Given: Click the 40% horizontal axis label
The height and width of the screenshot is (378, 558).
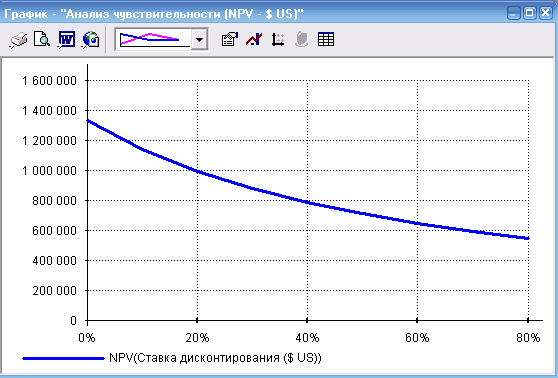Looking at the screenshot, I should [307, 337].
